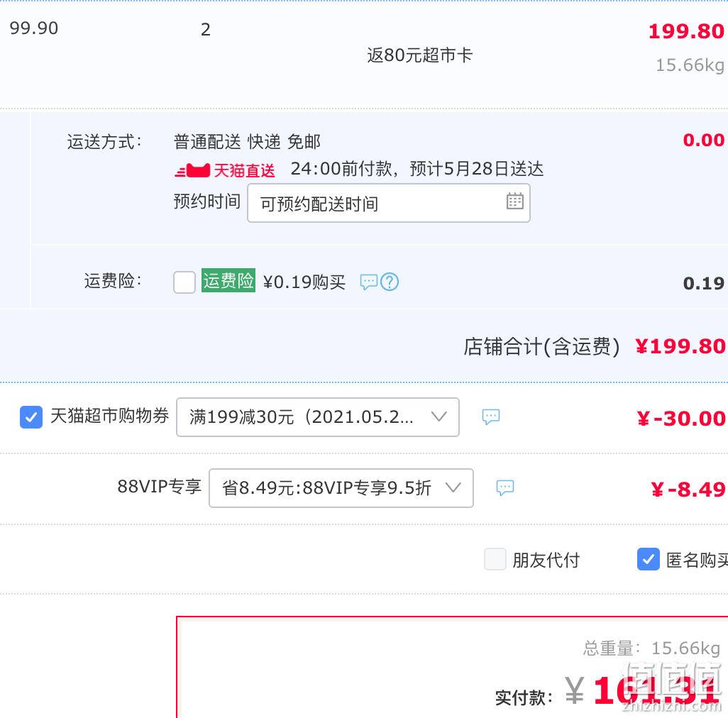Click the comment icon beside the 满199减30元 coupon
Screen dimensions: 728x718
pos(491,416)
